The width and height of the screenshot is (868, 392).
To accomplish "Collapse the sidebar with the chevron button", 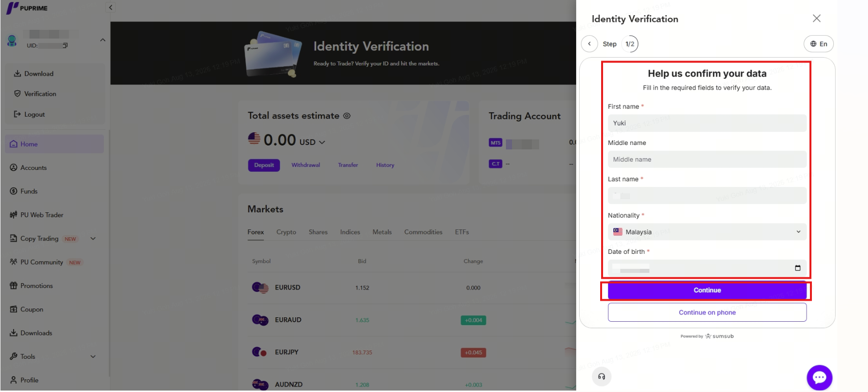I will [110, 7].
